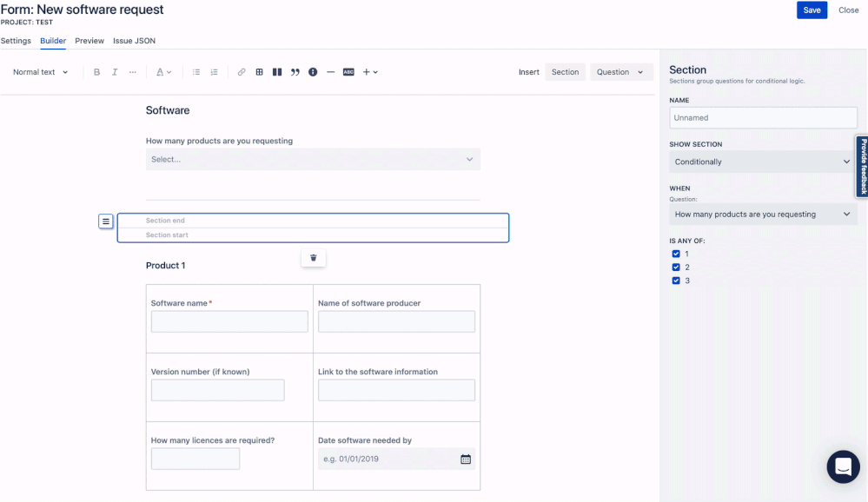Viewport: 868px width, 502px height.
Task: Insert a new Section
Action: (x=565, y=72)
